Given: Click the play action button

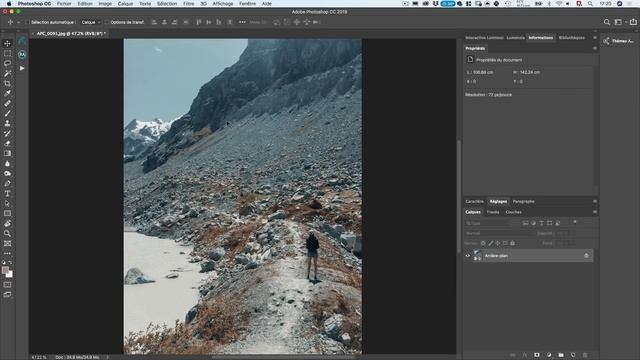Looking at the screenshot, I should click(x=22, y=68).
